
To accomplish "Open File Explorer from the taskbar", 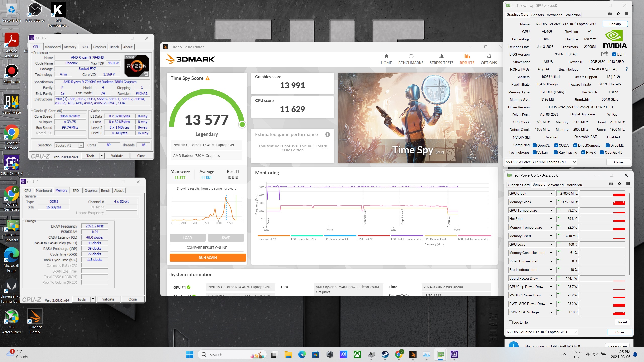I will (288, 355).
